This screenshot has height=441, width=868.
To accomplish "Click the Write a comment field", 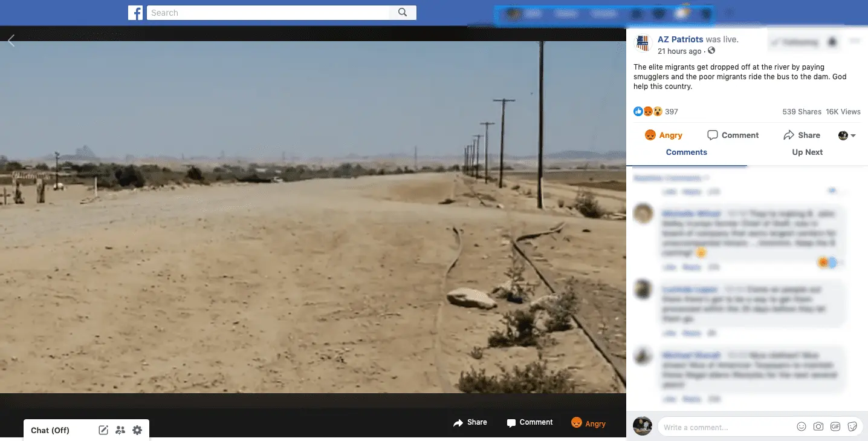I will [x=725, y=426].
